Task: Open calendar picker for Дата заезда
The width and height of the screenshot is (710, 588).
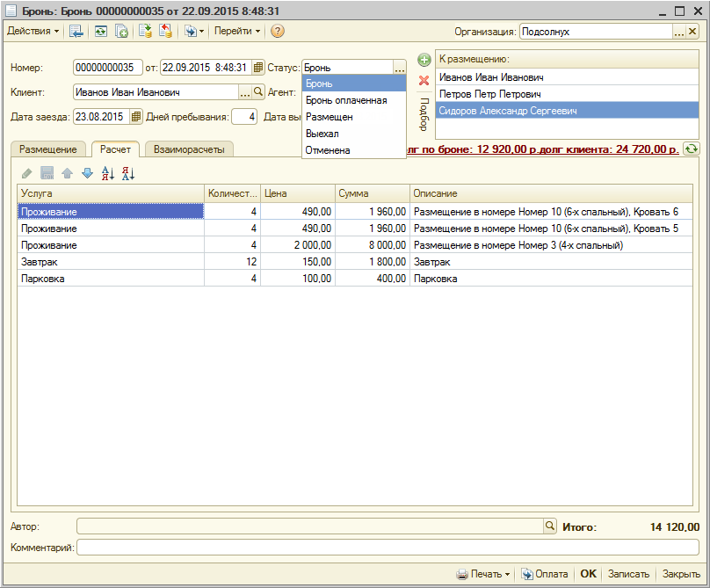Action: click(x=135, y=116)
